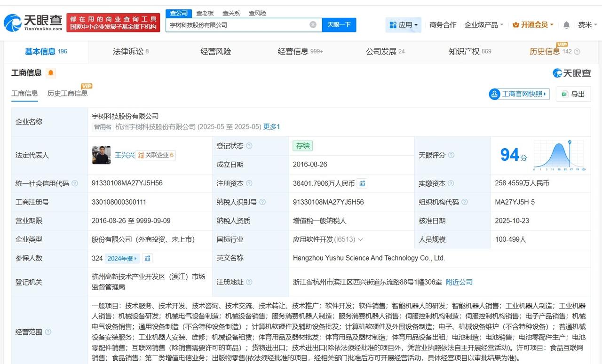Click the help icon after 历史信息 142
Screen dimensions: 602x364
[x=577, y=52]
